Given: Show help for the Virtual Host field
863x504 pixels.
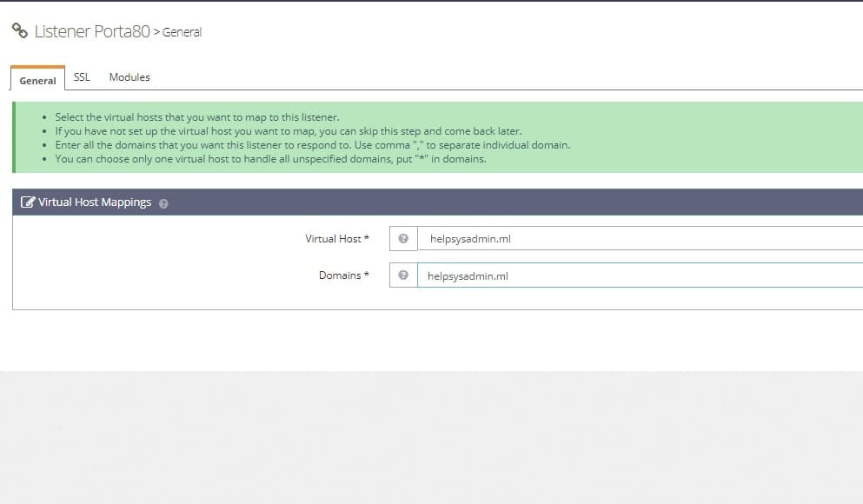Looking at the screenshot, I should coord(403,238).
